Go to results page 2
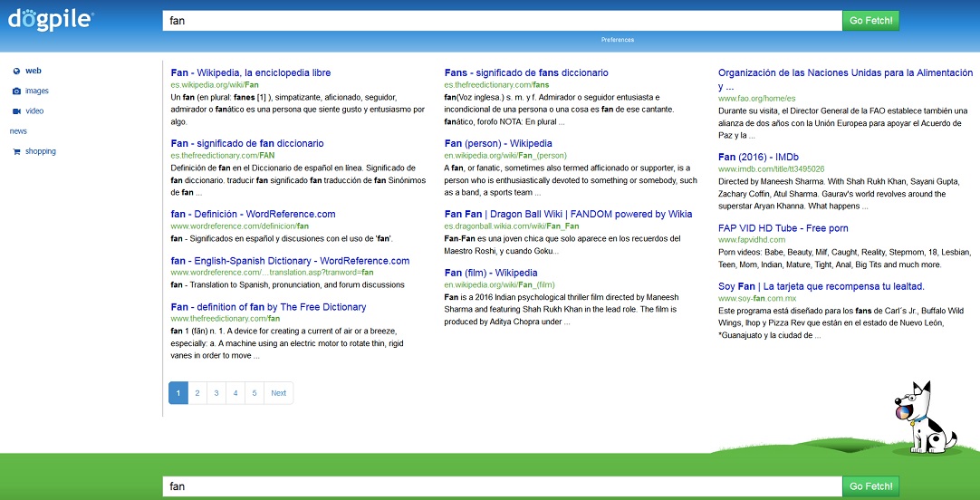980x500 pixels. [197, 393]
